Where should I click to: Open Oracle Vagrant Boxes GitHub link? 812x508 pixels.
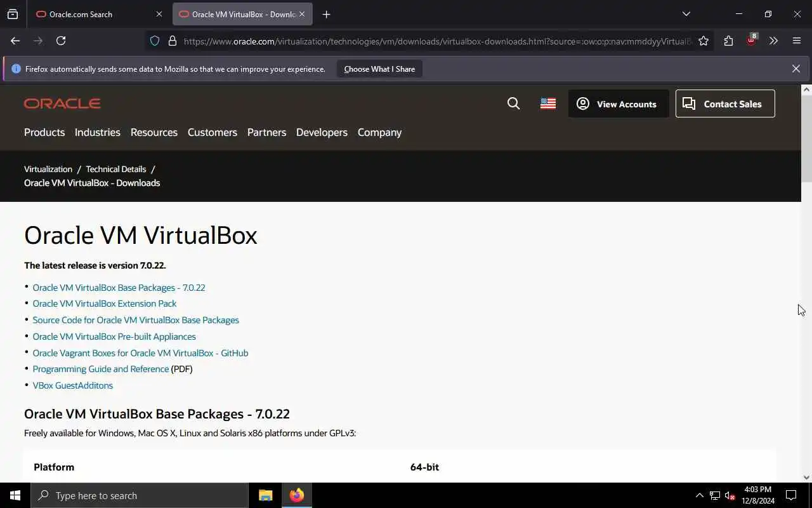(x=140, y=353)
